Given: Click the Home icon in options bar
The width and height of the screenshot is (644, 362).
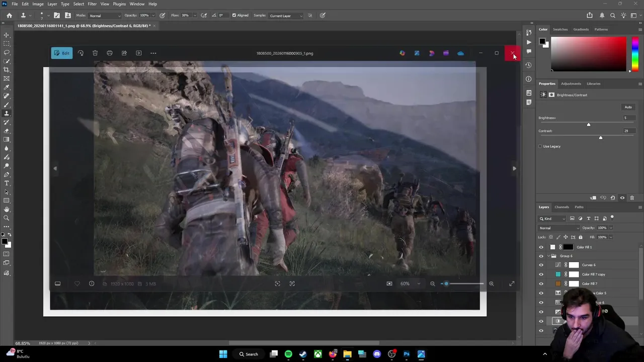Looking at the screenshot, I should (9, 16).
